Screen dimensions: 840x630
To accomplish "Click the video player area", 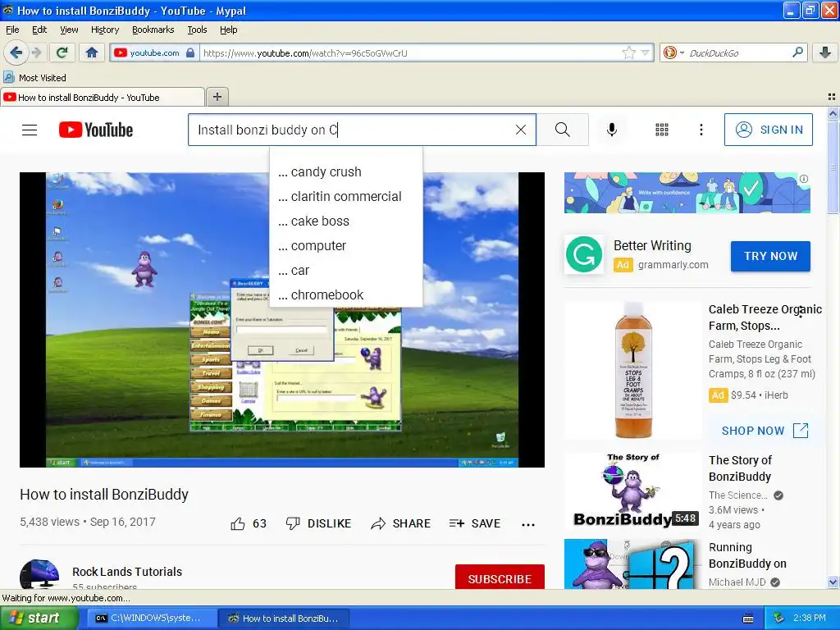I will [282, 320].
